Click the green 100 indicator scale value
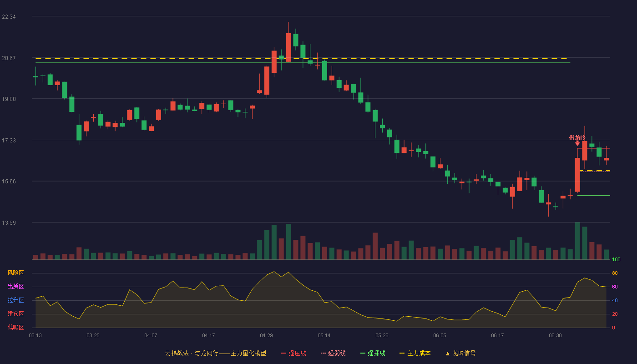Viewport: 637px width, 364px height. click(x=616, y=259)
